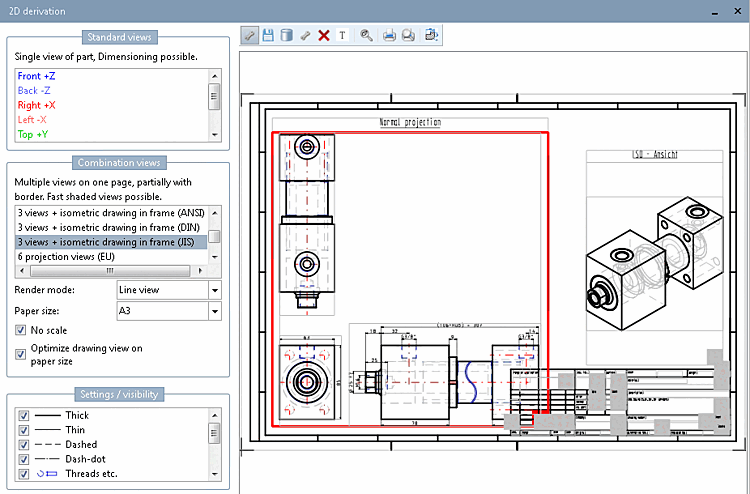Click the export icon at toolbar end
Image resolution: width=750 pixels, height=494 pixels.
tap(431, 35)
